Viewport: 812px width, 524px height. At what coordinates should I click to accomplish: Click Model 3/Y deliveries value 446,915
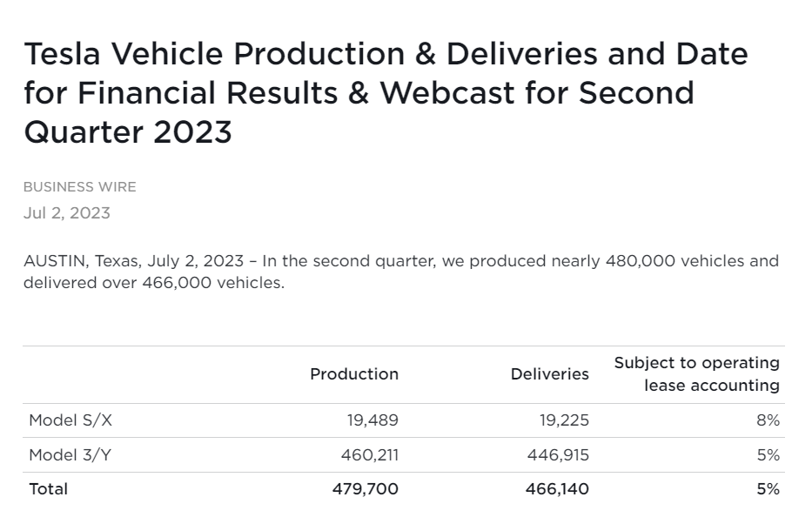(x=558, y=455)
